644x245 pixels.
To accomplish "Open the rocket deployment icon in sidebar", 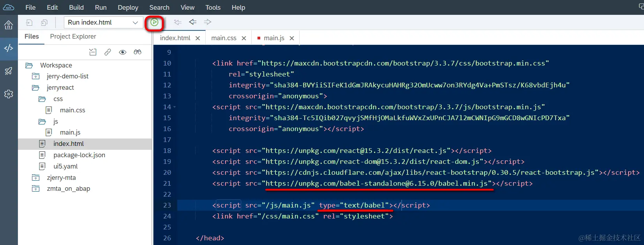I will (9, 71).
